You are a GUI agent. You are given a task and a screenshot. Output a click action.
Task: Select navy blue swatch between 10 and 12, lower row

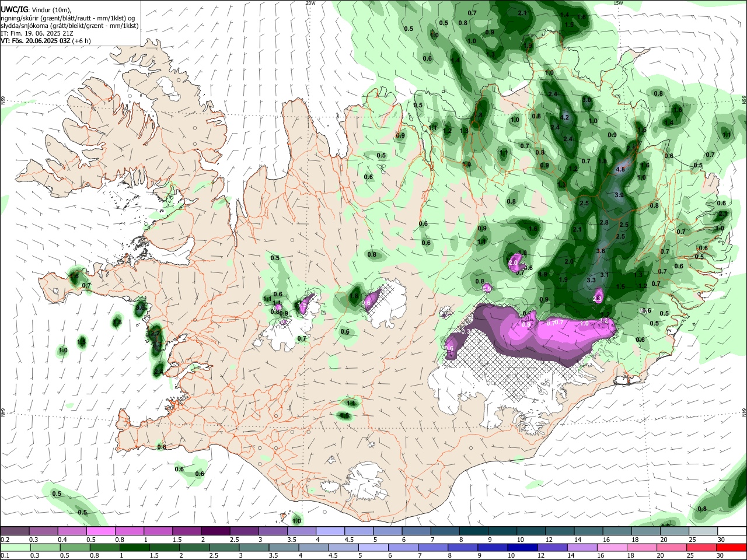pyautogui.click(x=523, y=547)
